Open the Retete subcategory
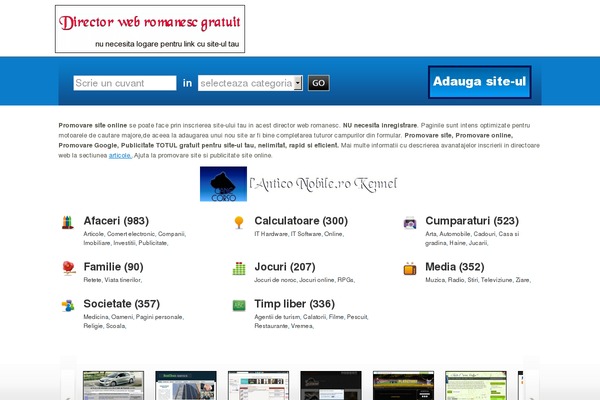Image resolution: width=600 pixels, height=400 pixels. coord(92,280)
